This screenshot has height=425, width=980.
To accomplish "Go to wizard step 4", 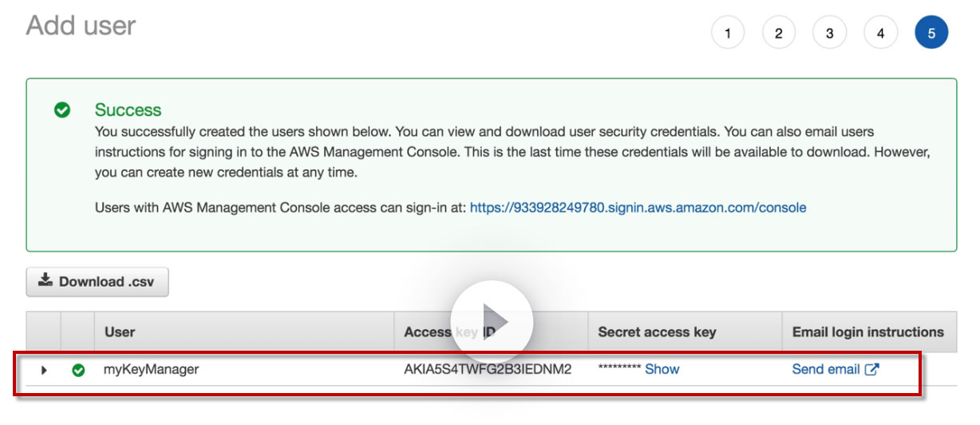I will point(880,33).
